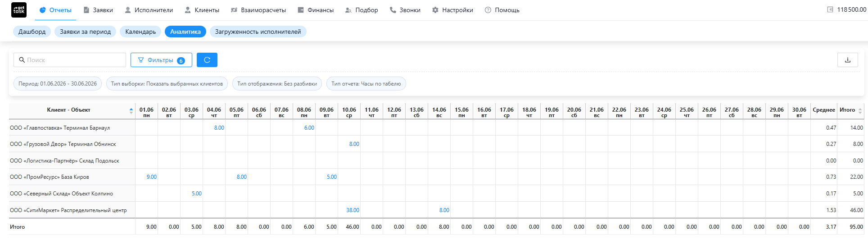Open the Звонки phone section

pyautogui.click(x=405, y=10)
